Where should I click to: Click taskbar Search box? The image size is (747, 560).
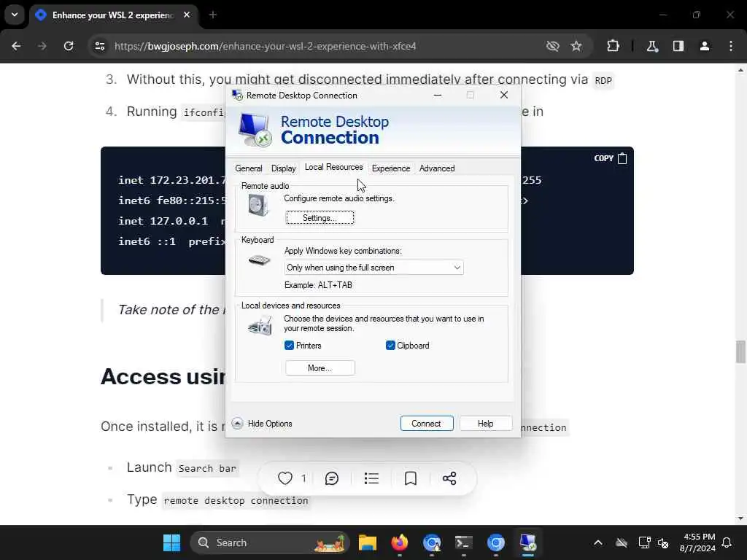tap(270, 542)
